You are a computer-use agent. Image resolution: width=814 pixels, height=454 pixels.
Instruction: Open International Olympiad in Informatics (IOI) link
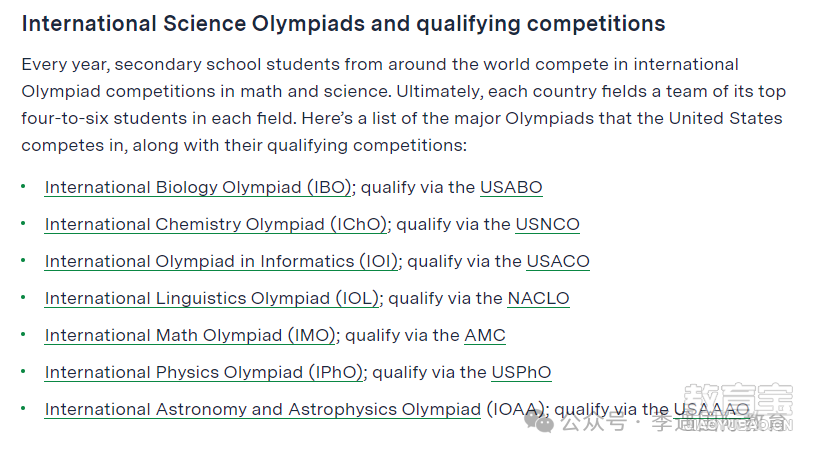221,261
